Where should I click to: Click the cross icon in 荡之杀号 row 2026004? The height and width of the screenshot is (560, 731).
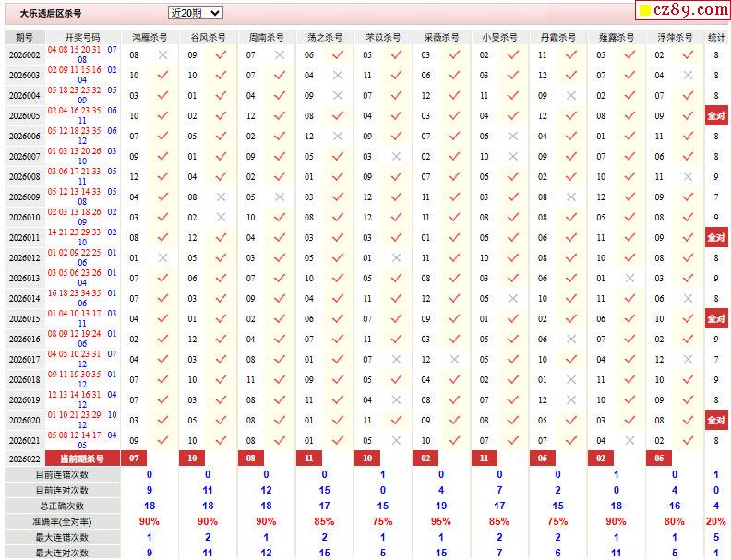338,96
